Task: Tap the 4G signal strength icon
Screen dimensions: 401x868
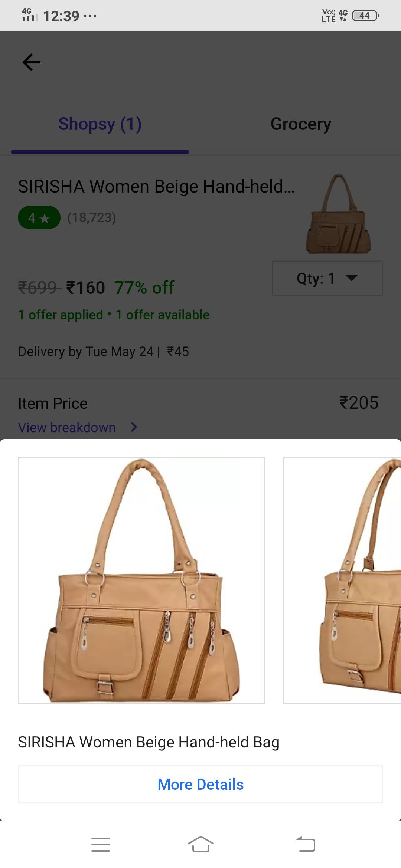Action: click(x=30, y=15)
